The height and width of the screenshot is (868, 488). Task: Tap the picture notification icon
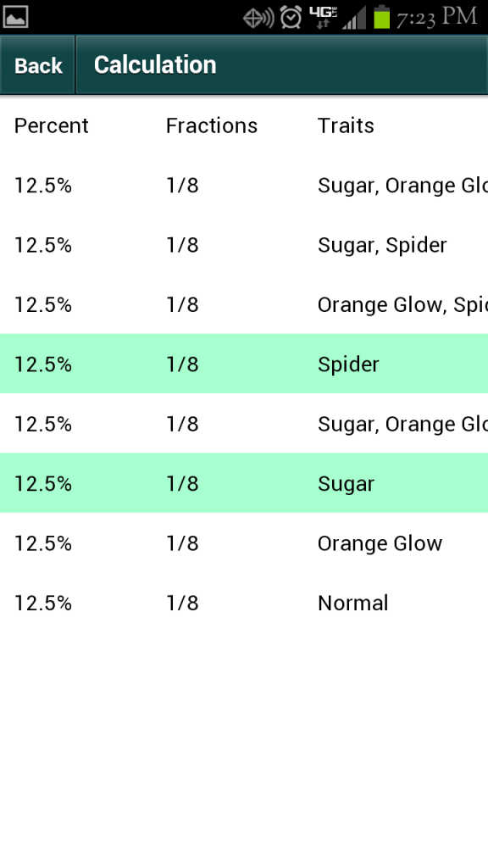click(x=15, y=17)
